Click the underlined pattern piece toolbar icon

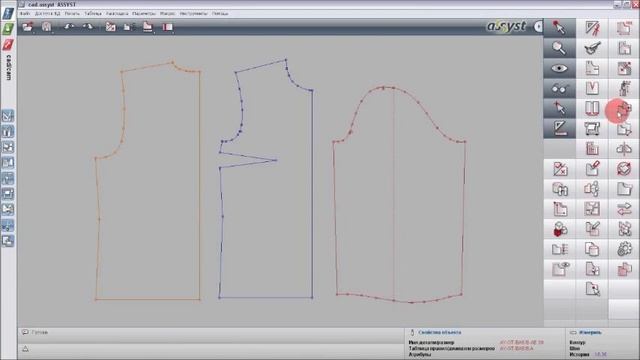[148, 27]
